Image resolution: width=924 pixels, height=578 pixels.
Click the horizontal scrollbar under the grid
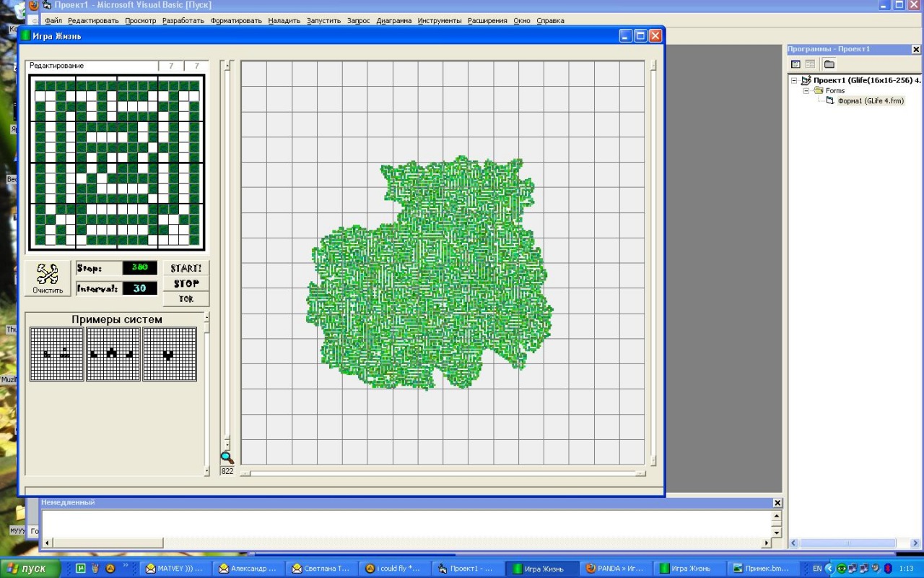pos(443,473)
